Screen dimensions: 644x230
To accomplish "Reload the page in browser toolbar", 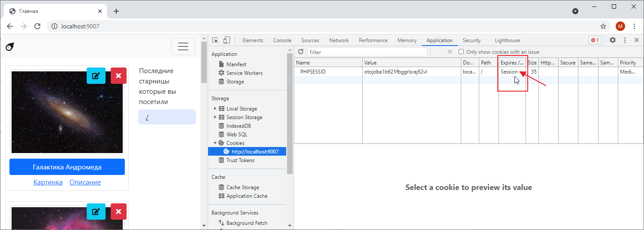I will (37, 26).
